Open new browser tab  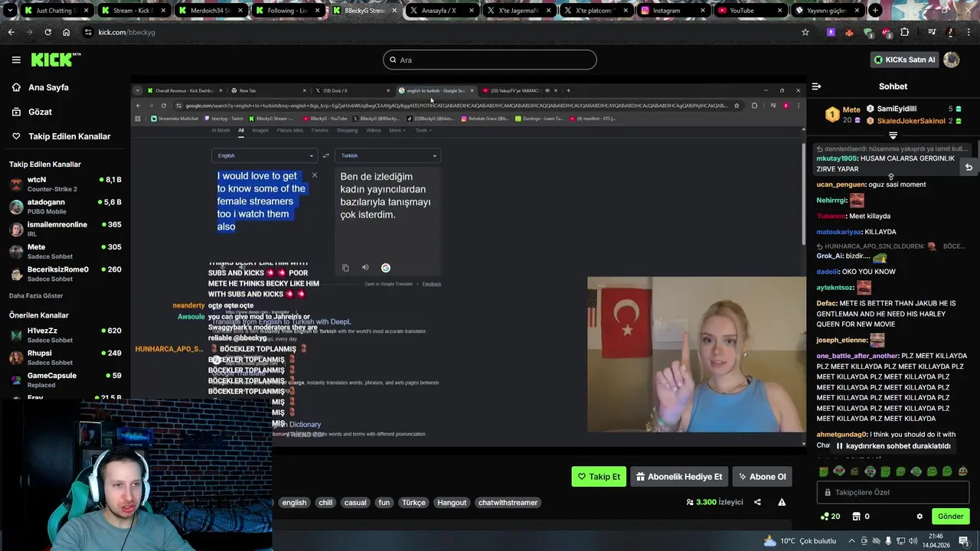(875, 11)
